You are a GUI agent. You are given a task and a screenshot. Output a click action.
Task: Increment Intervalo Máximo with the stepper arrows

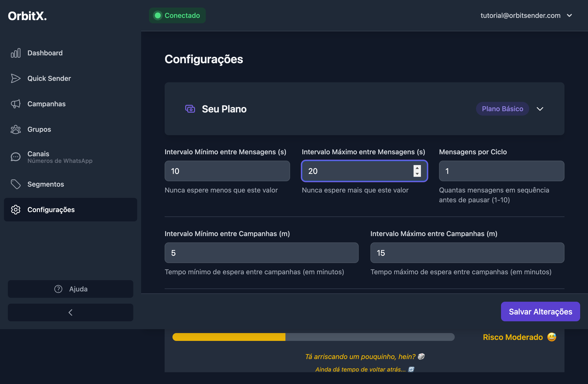click(417, 168)
